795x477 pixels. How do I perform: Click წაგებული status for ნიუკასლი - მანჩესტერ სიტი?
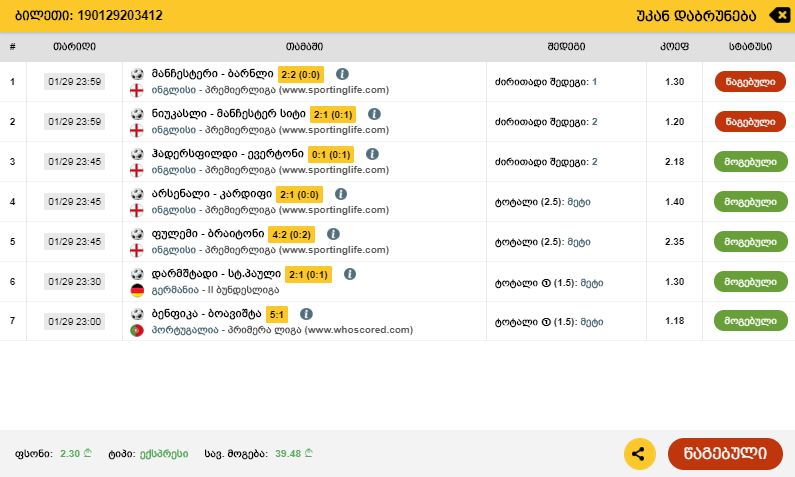pyautogui.click(x=750, y=122)
